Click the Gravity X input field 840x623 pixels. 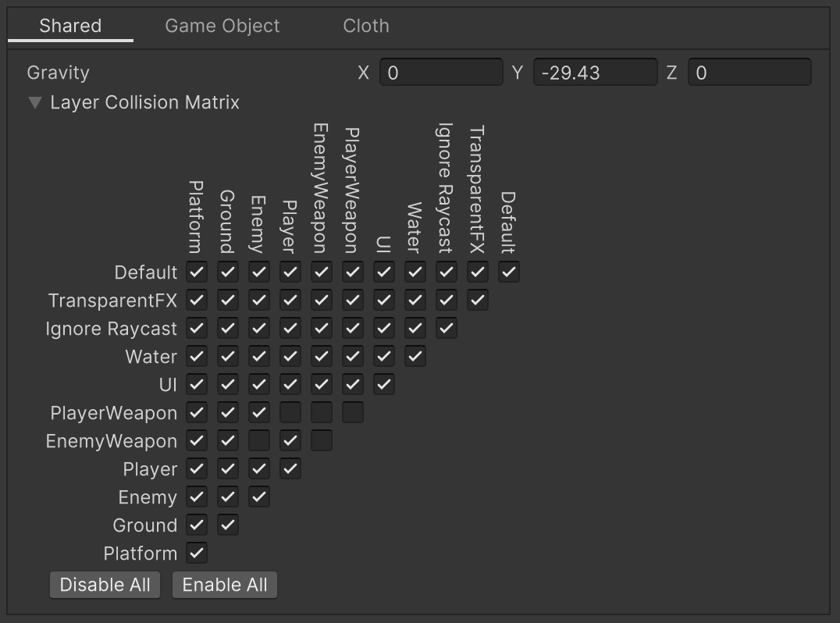coord(441,73)
